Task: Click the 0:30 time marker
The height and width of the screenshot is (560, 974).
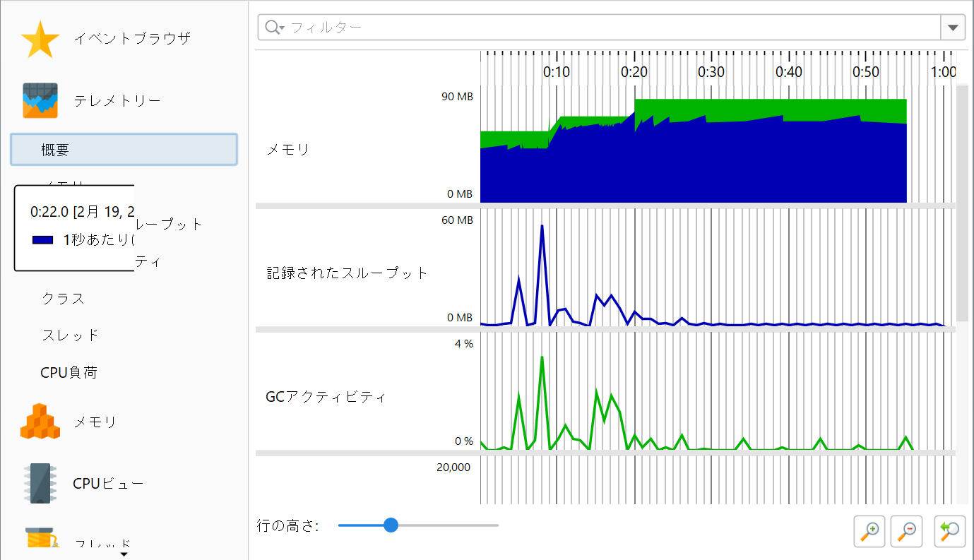Action: 711,72
